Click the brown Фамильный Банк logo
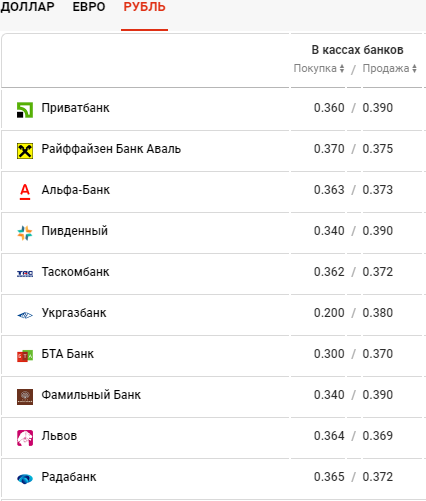426x501 pixels. (25, 397)
